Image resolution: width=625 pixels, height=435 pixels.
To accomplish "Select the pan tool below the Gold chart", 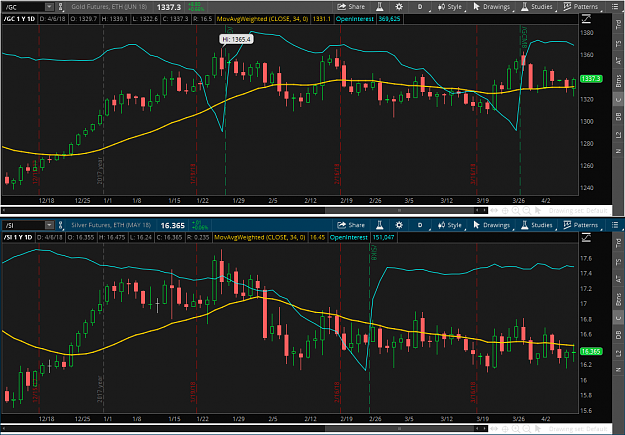I will point(494,210).
